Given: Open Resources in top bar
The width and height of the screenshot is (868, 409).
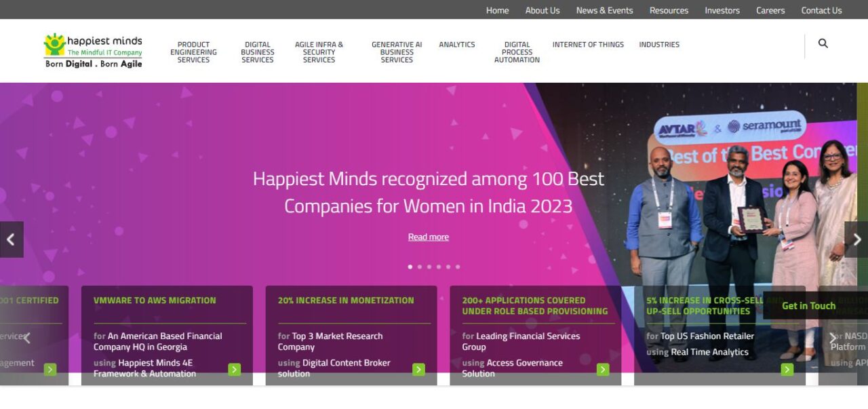Looking at the screenshot, I should 669,10.
